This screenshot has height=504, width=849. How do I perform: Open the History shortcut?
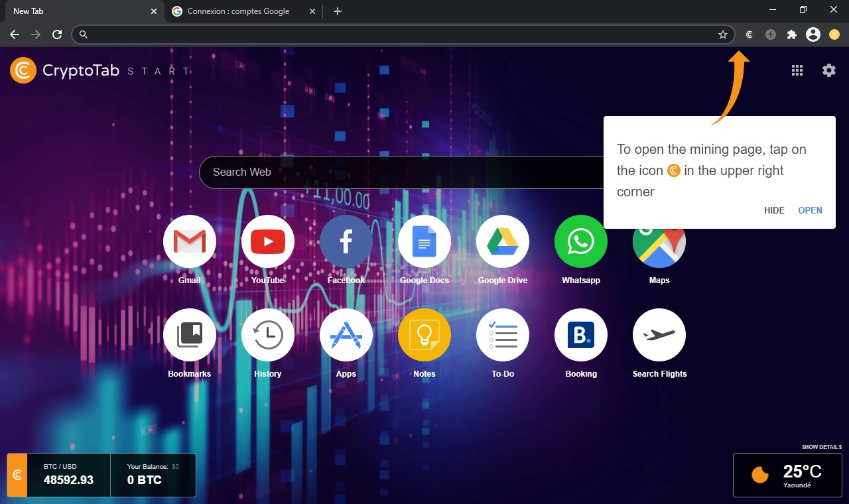coord(268,335)
